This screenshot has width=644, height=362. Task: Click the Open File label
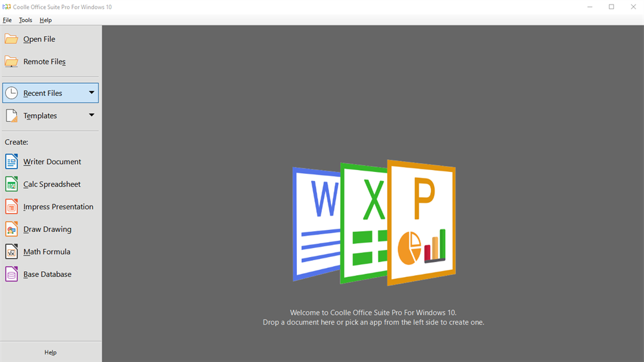[39, 39]
